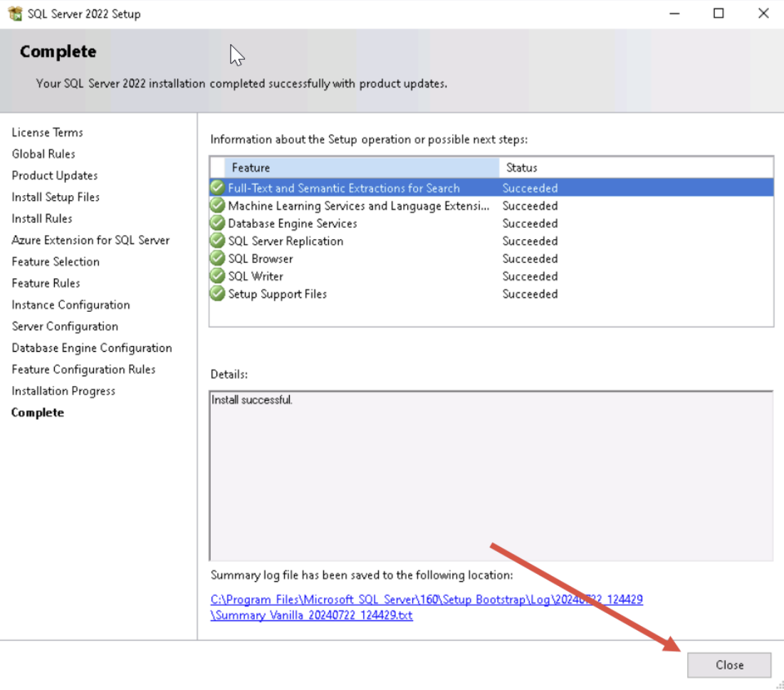The width and height of the screenshot is (784, 690).
Task: Click the License Terms step
Action: pos(48,132)
